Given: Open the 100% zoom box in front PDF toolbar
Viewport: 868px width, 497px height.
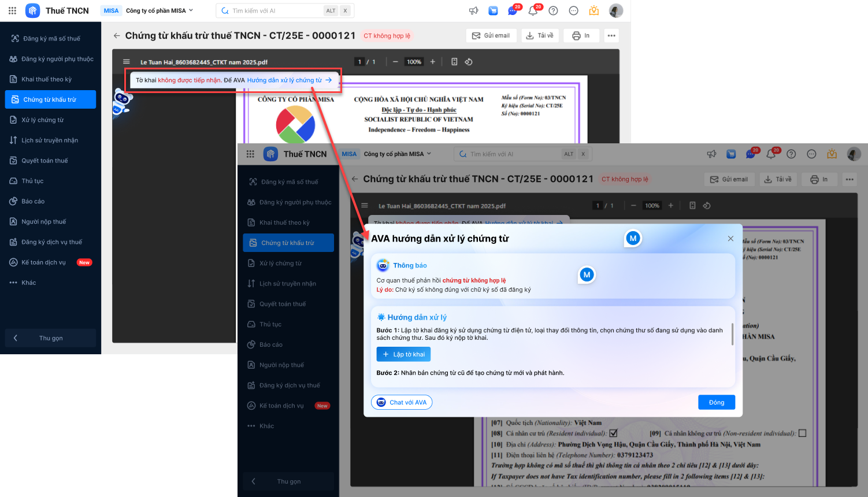Looking at the screenshot, I should pyautogui.click(x=652, y=205).
